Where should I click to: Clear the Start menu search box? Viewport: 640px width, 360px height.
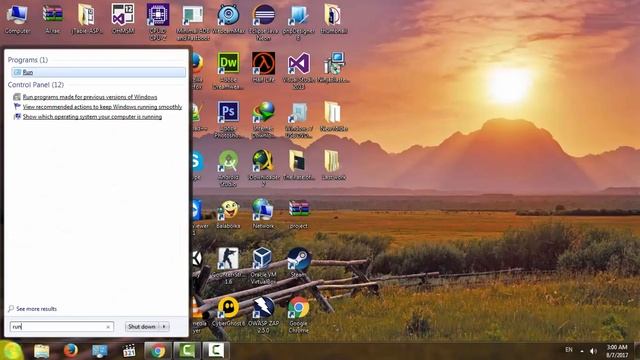pyautogui.click(x=108, y=327)
